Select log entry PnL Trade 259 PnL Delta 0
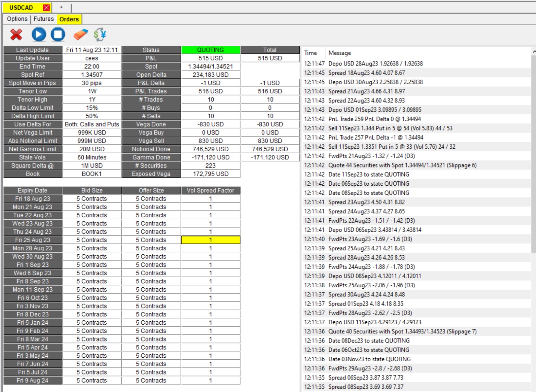This screenshot has width=536, height=392. [416, 119]
